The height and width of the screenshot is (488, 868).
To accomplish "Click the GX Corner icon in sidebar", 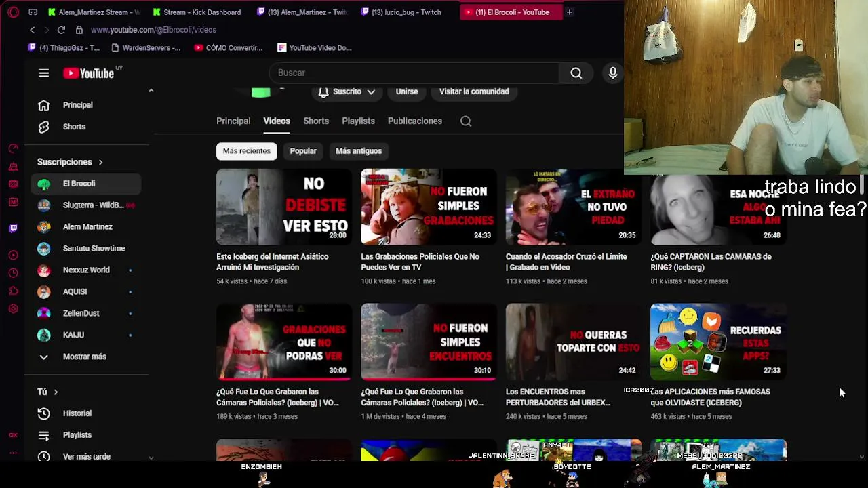I will (x=13, y=435).
